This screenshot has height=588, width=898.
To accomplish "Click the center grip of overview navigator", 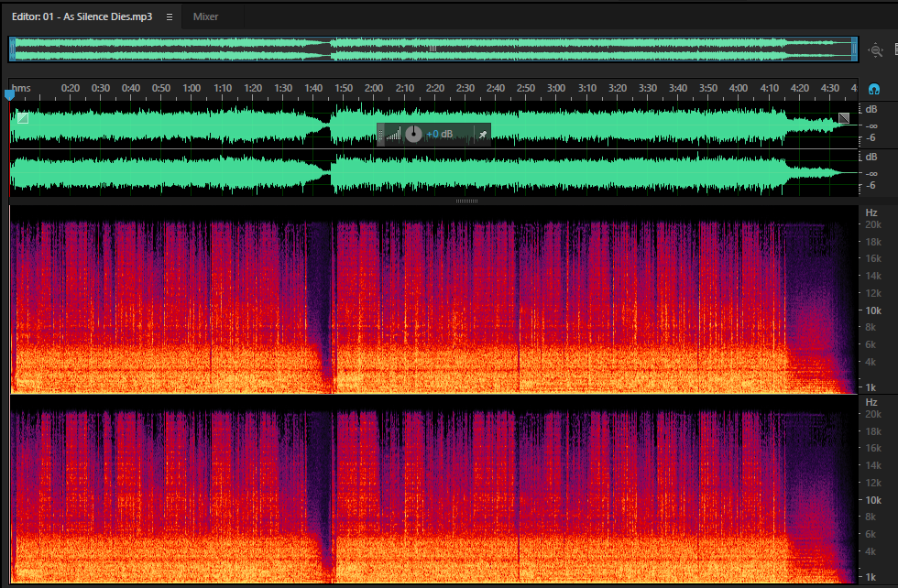I will tap(433, 49).
